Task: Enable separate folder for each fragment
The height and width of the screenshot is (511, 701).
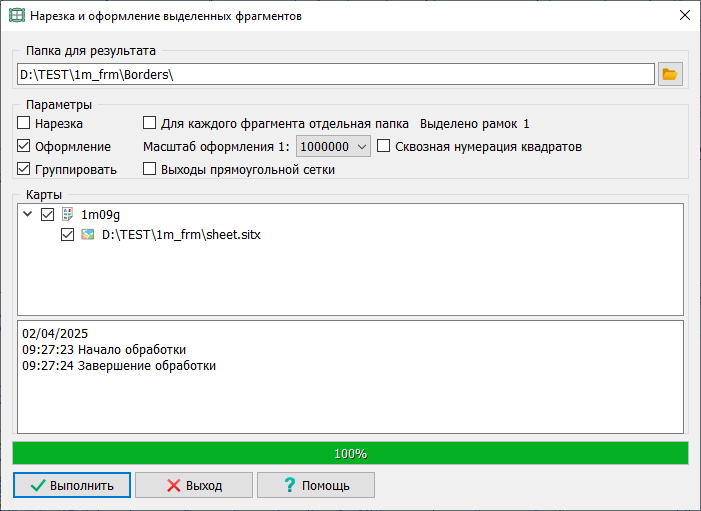Action: [x=150, y=124]
